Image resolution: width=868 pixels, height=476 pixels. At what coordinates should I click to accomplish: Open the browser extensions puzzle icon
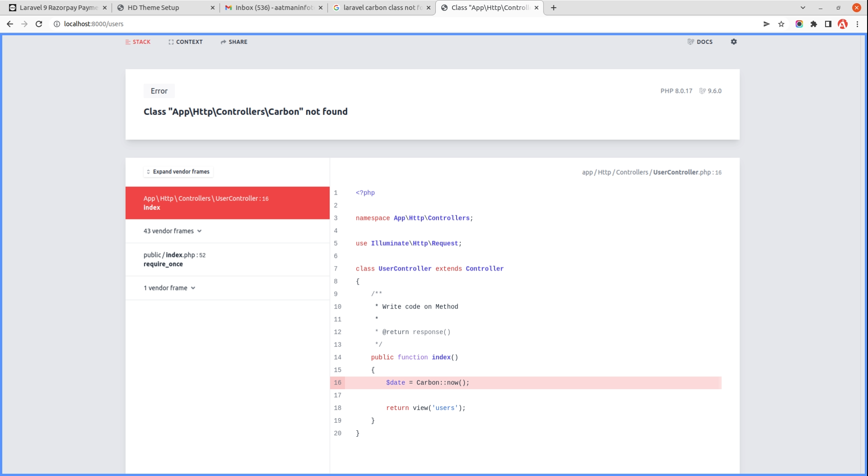[814, 24]
